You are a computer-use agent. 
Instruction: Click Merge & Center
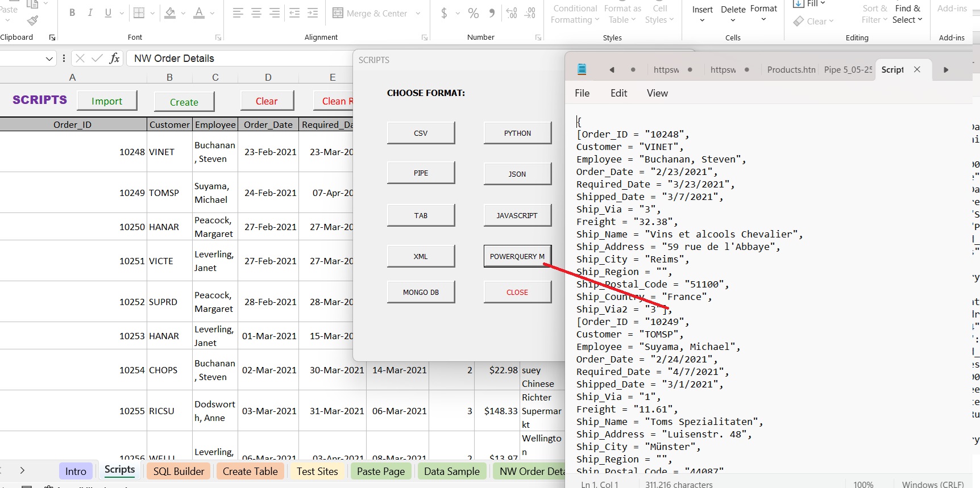(x=370, y=13)
